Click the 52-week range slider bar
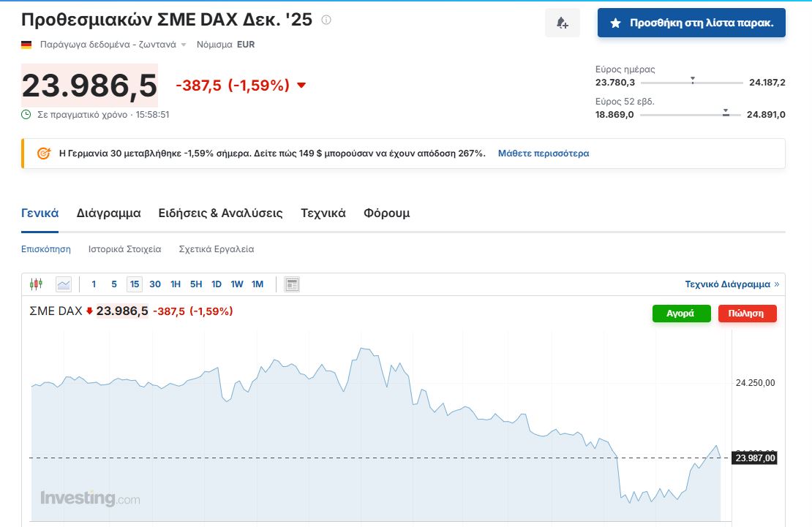The width and height of the screenshot is (812, 527). click(x=691, y=115)
